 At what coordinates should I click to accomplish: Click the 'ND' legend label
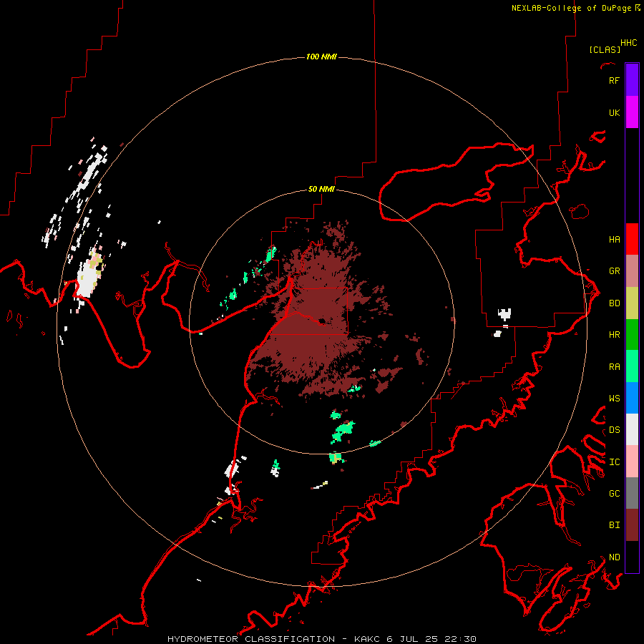pyautogui.click(x=614, y=557)
